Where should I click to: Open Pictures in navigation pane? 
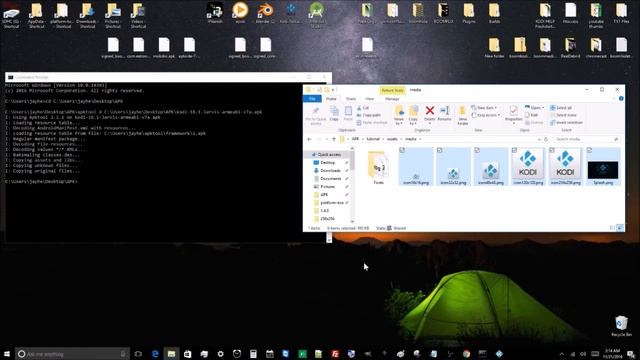point(327,187)
